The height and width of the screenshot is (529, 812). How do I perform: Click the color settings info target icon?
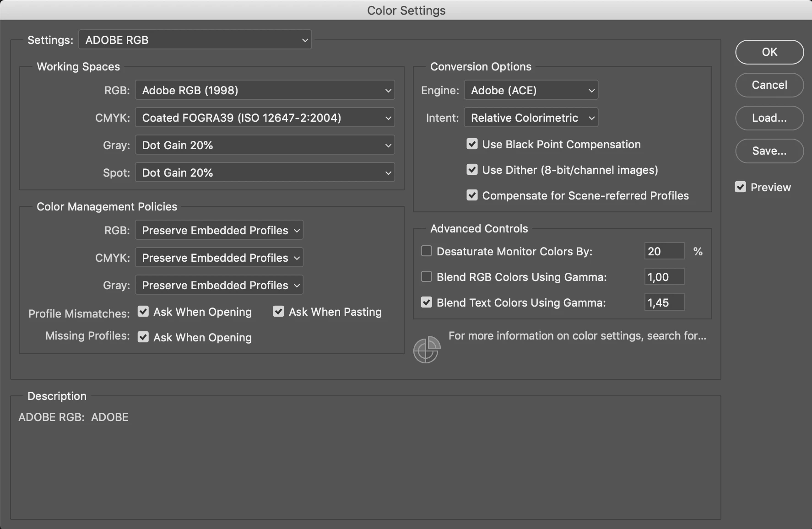point(427,350)
